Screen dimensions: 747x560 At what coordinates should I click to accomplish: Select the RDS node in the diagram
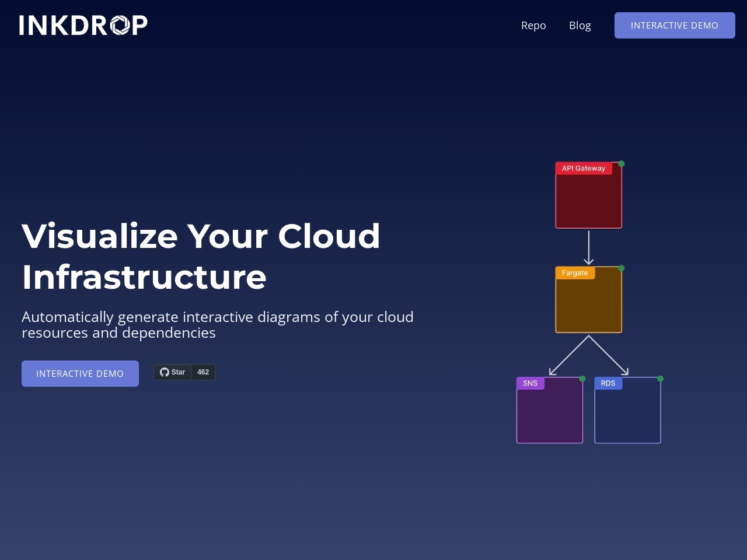tap(627, 410)
